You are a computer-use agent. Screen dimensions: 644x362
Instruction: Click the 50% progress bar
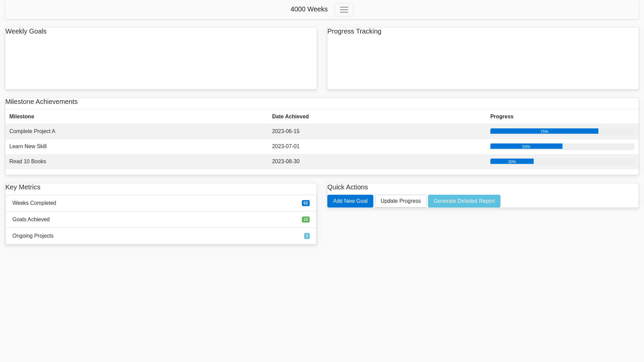click(x=526, y=146)
